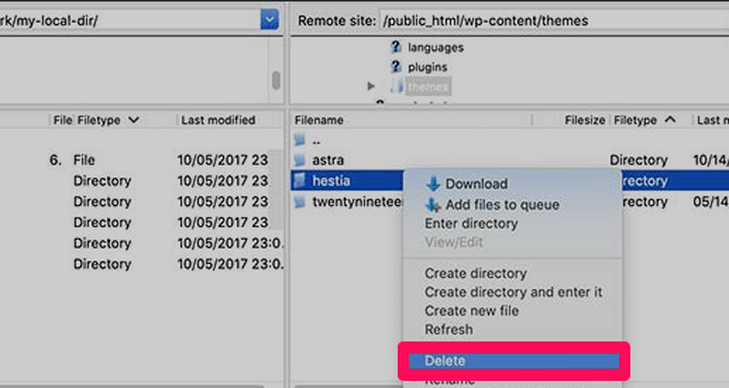Screen dimensions: 729x388
Task: Select the hestia directory row
Action: pos(347,181)
